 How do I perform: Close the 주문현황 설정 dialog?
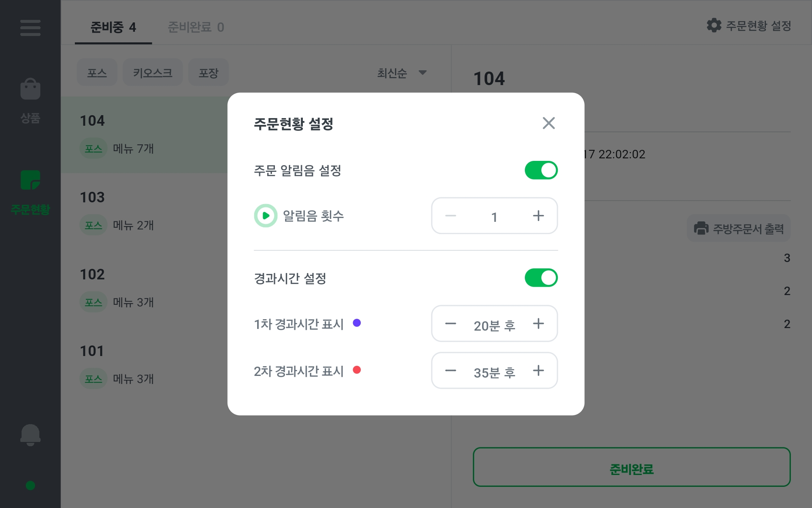[x=549, y=123]
